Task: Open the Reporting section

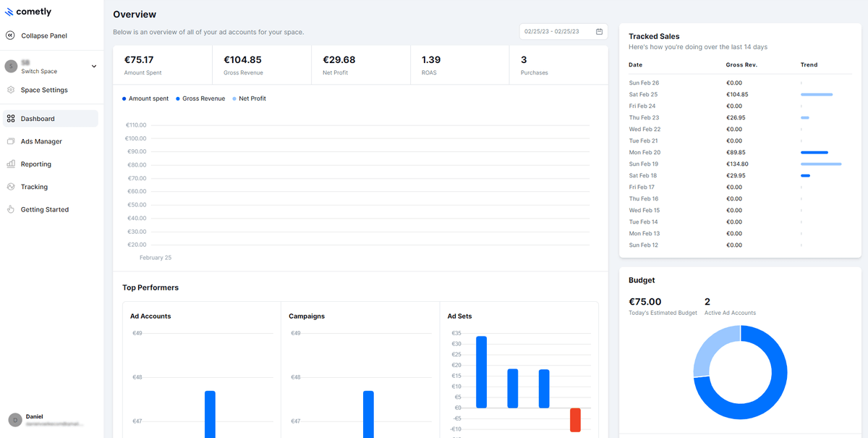Action: pos(51,164)
